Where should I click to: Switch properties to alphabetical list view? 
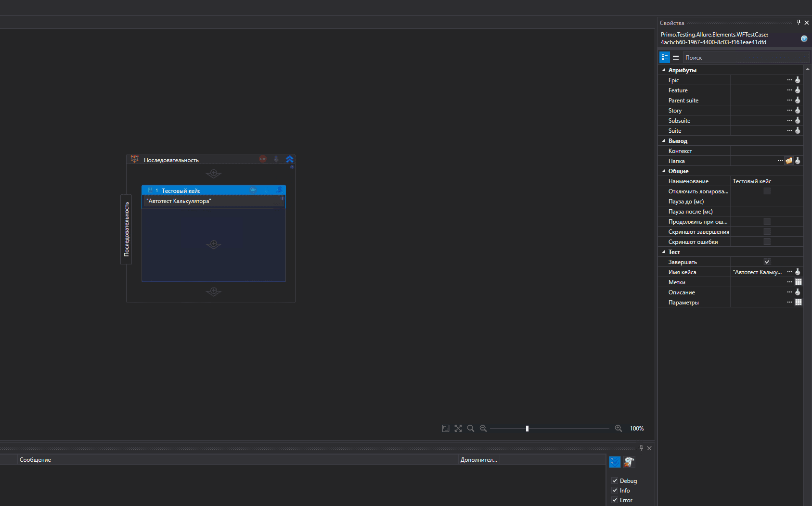tap(676, 57)
